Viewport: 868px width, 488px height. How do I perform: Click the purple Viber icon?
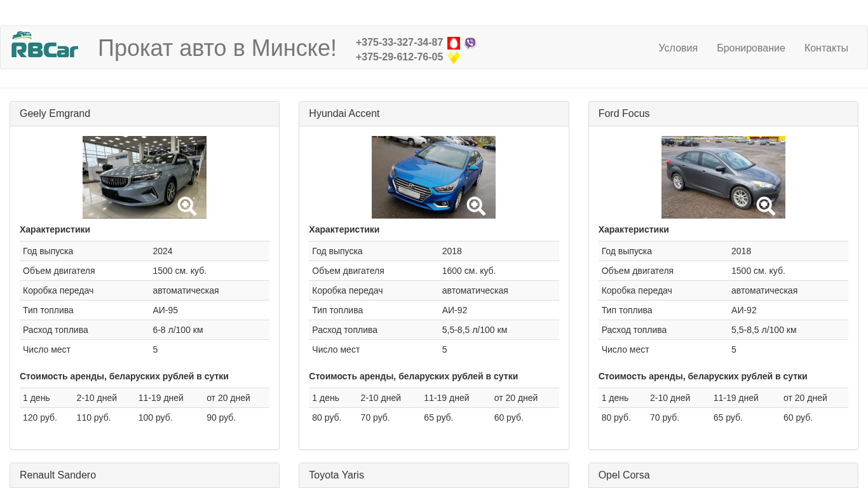[x=470, y=43]
